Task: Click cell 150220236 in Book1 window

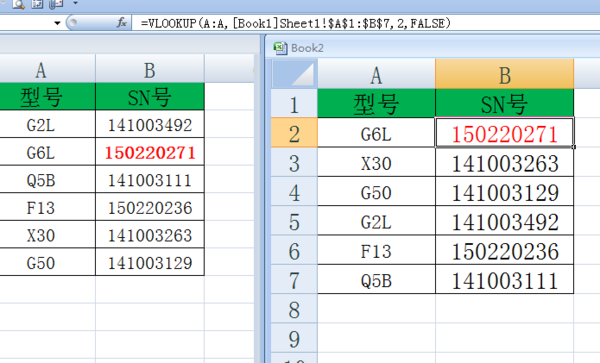Action: click(150, 207)
